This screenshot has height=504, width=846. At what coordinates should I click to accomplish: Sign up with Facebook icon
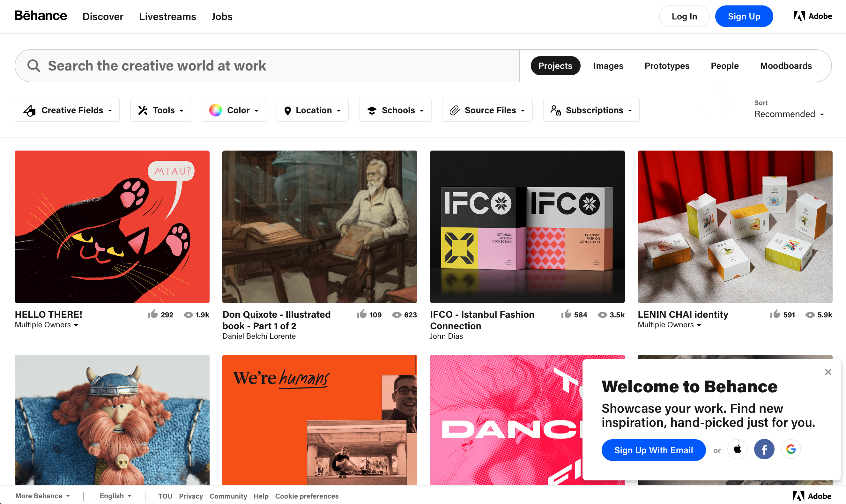(764, 450)
